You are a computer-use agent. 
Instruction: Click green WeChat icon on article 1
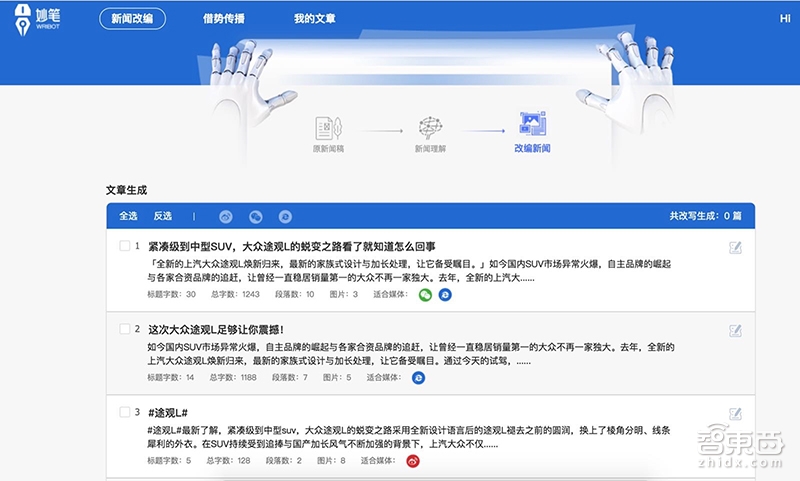point(425,295)
